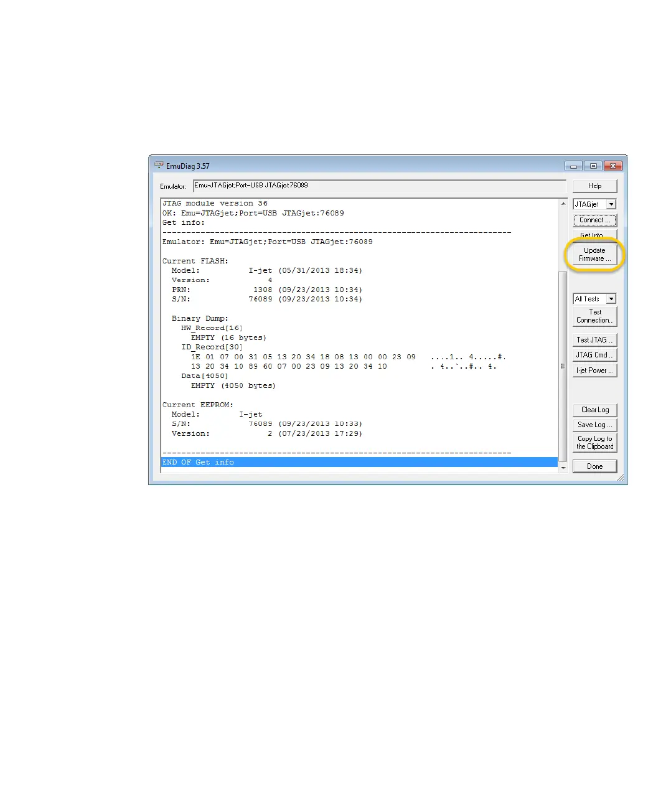Click the 'JTAG module version 36' line
Viewport: 671px width, 812px height.
pyautogui.click(x=215, y=204)
